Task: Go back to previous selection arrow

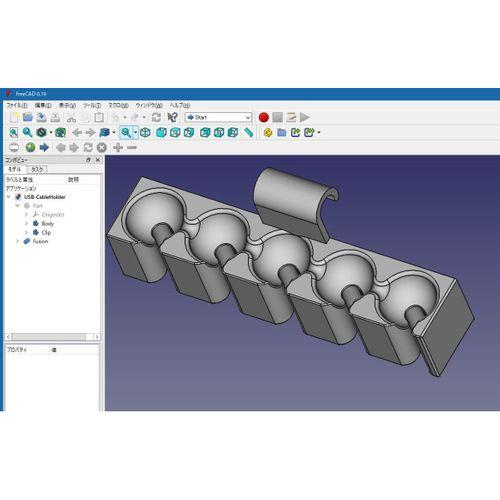Action: tap(77, 133)
